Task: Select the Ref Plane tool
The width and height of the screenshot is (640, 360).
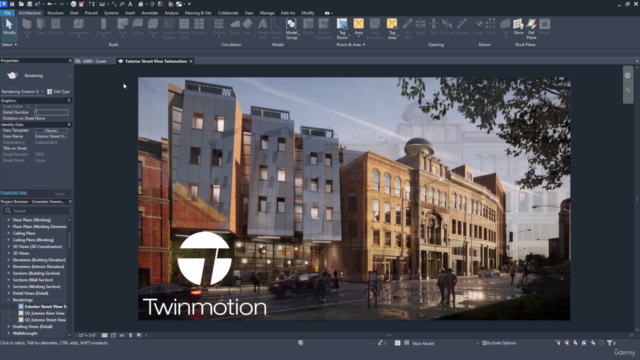Action: (531, 29)
